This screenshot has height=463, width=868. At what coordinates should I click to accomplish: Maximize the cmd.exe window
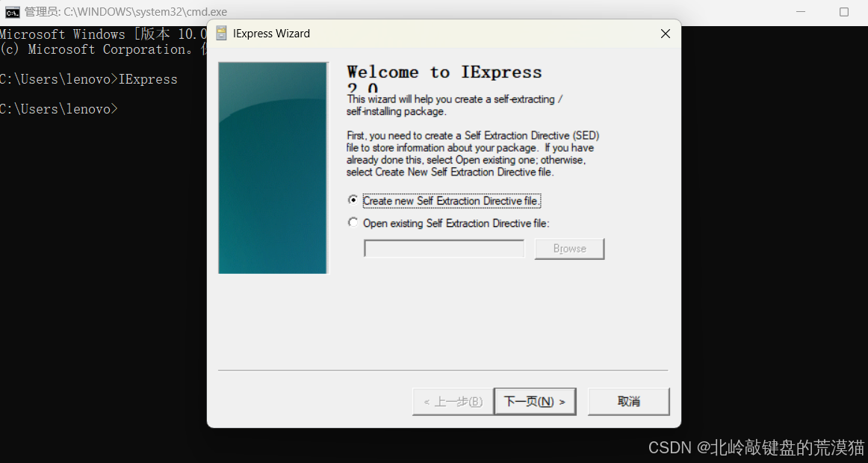843,12
